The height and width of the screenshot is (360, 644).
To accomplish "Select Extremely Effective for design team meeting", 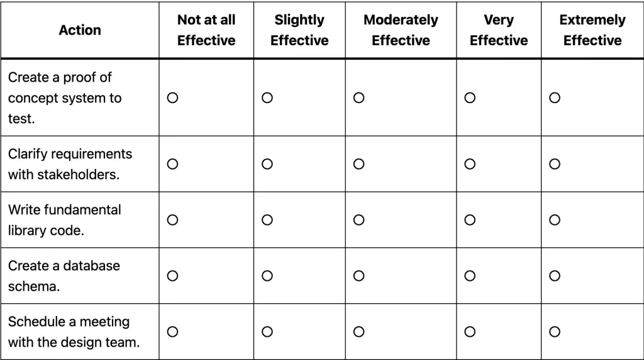I will click(555, 332).
